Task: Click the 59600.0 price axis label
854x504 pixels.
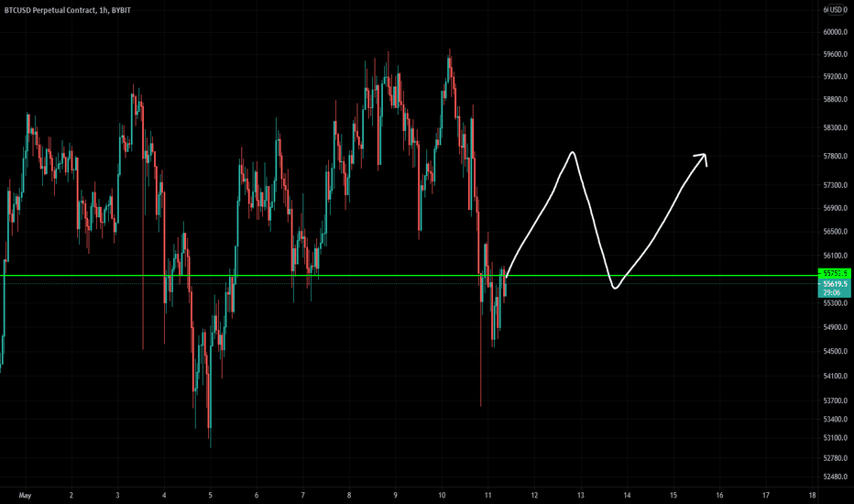Action: [x=835, y=54]
